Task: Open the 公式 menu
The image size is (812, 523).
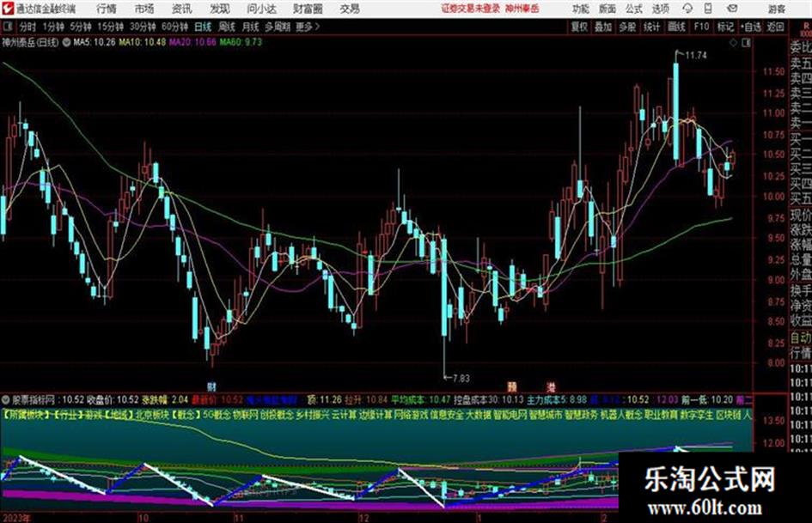Action: (634, 9)
